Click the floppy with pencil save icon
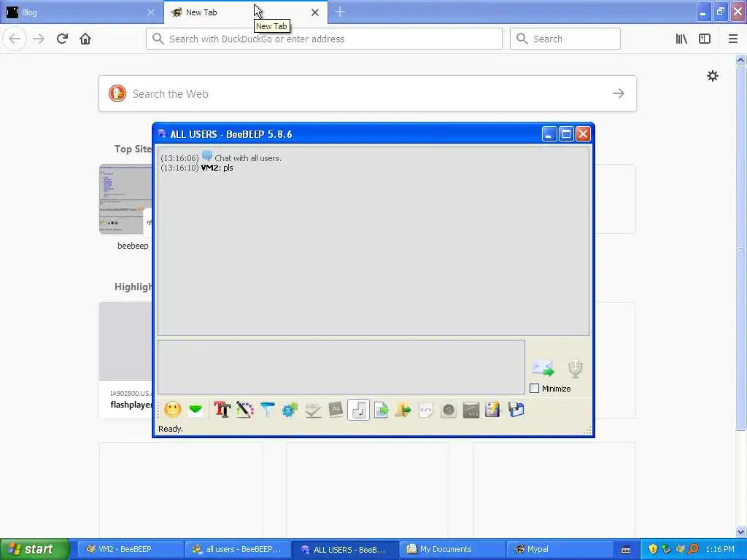Image resolution: width=747 pixels, height=560 pixels. click(x=493, y=410)
